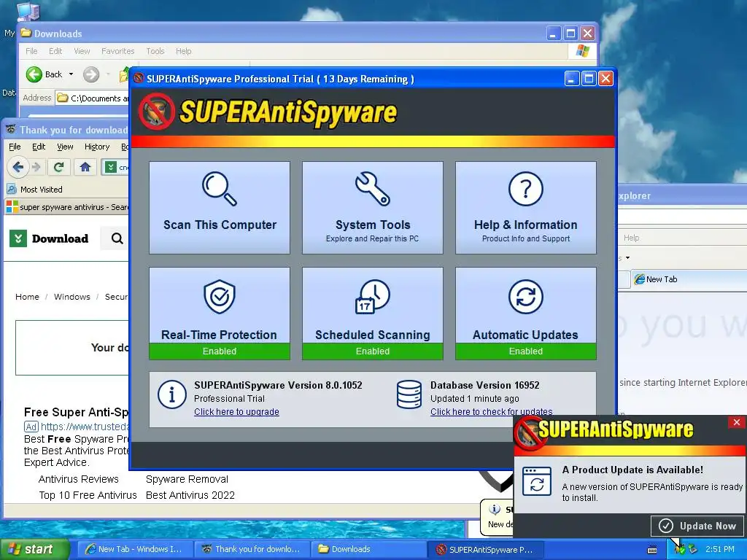The image size is (747, 560).
Task: Toggle Automatic Updates Enabled status bar
Action: 525,351
